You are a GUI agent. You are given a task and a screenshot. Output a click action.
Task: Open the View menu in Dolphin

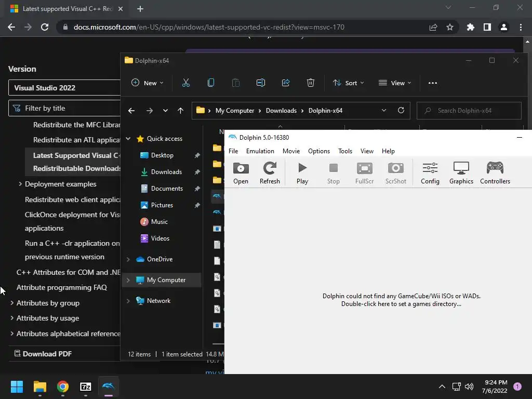coord(367,151)
